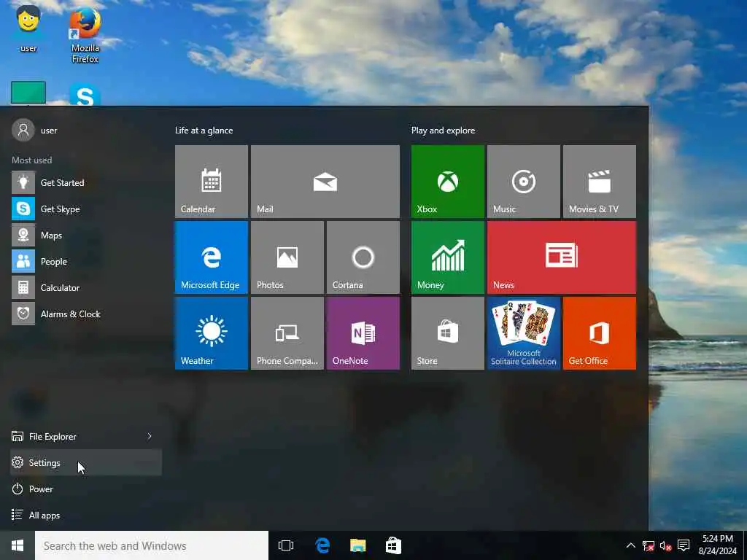Launch the OneNote tile

point(363,333)
